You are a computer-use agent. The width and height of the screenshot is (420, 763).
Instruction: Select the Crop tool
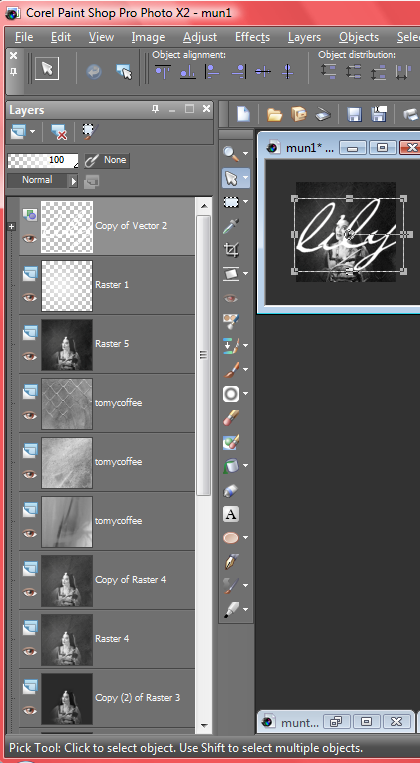click(231, 250)
